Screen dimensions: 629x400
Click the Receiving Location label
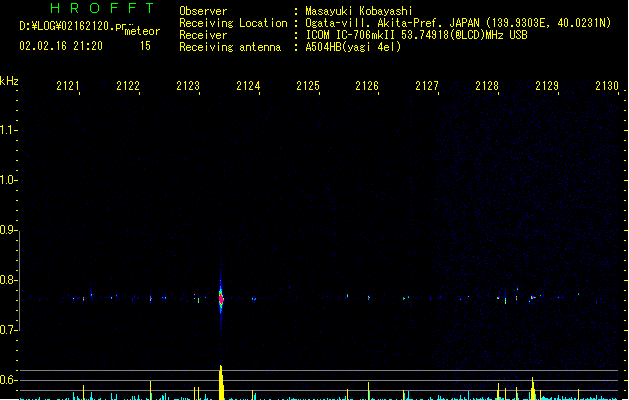coord(233,23)
